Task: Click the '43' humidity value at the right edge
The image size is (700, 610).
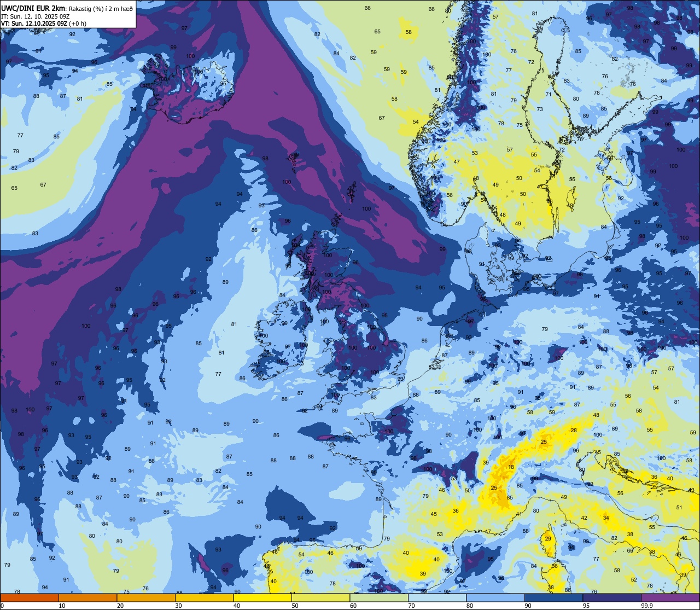Action: click(692, 490)
